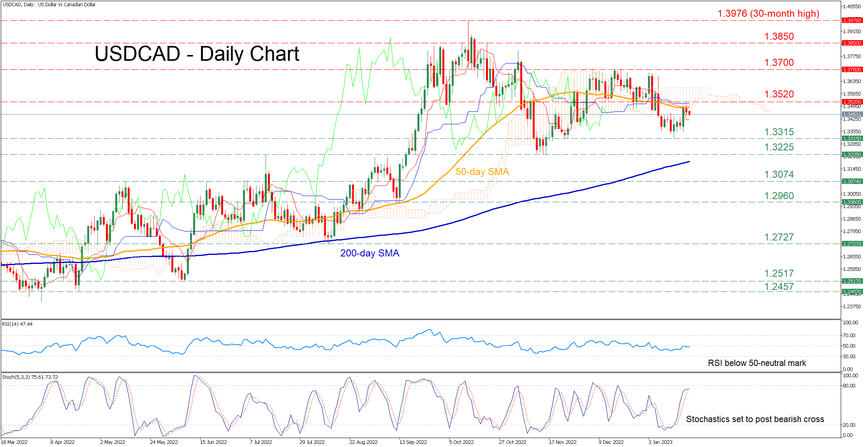
Task: Click the 1.3520 red price tag
Action: click(x=852, y=102)
